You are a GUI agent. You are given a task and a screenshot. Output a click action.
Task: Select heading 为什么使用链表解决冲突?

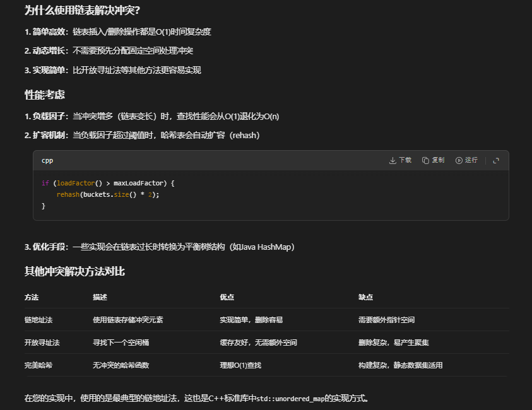(82, 11)
